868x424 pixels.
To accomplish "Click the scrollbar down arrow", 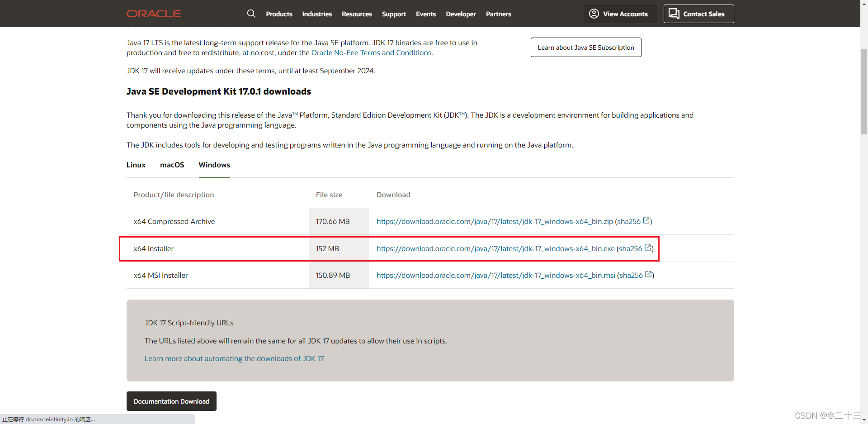I will tap(864, 420).
